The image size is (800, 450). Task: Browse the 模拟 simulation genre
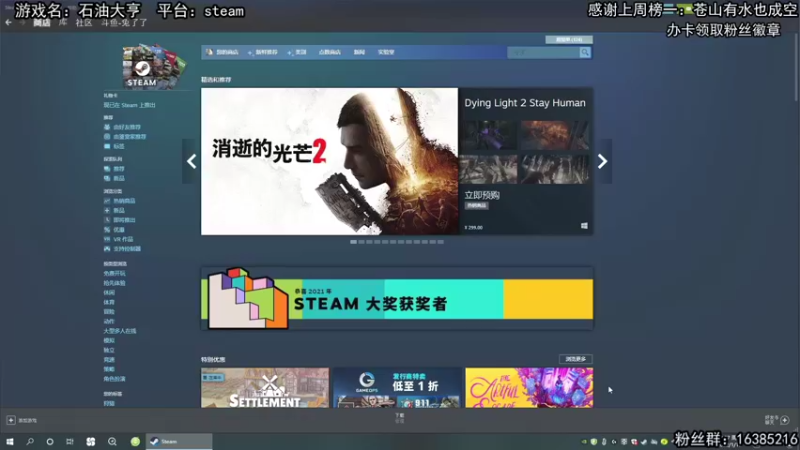[x=109, y=340]
